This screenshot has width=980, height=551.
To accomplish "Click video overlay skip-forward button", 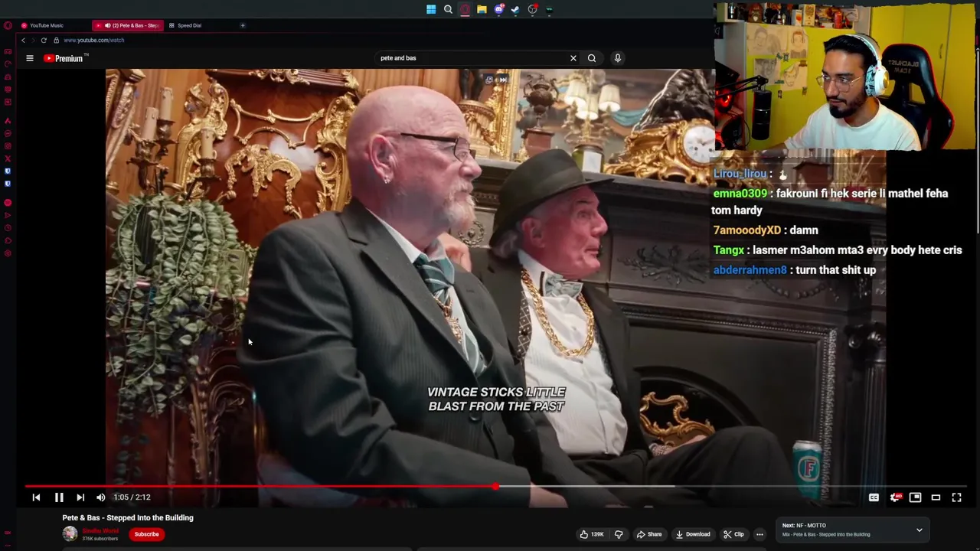I will (x=502, y=80).
